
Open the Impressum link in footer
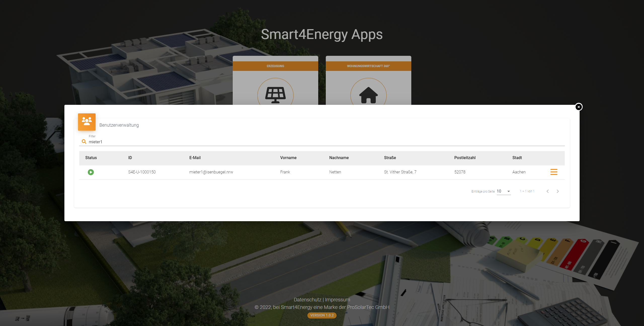[338, 300]
